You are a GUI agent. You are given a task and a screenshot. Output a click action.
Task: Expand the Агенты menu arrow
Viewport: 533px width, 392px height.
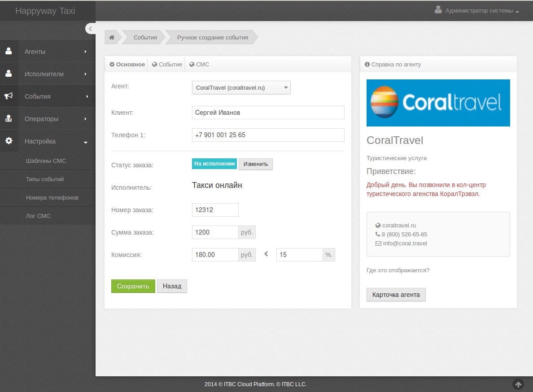click(85, 52)
